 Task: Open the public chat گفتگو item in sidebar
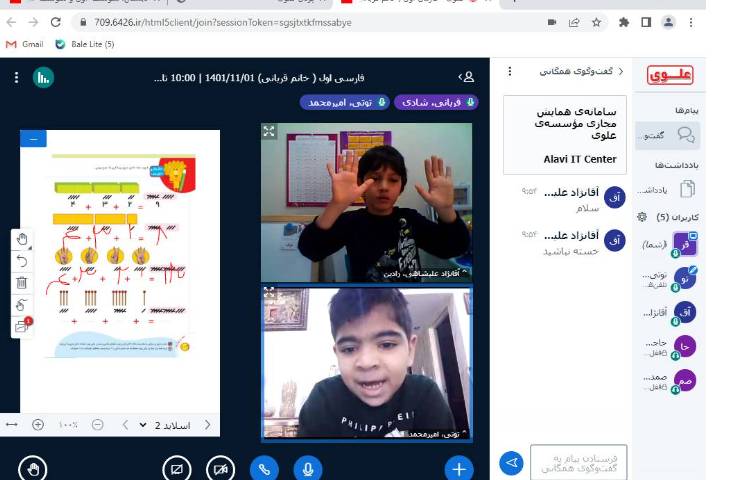pos(668,135)
